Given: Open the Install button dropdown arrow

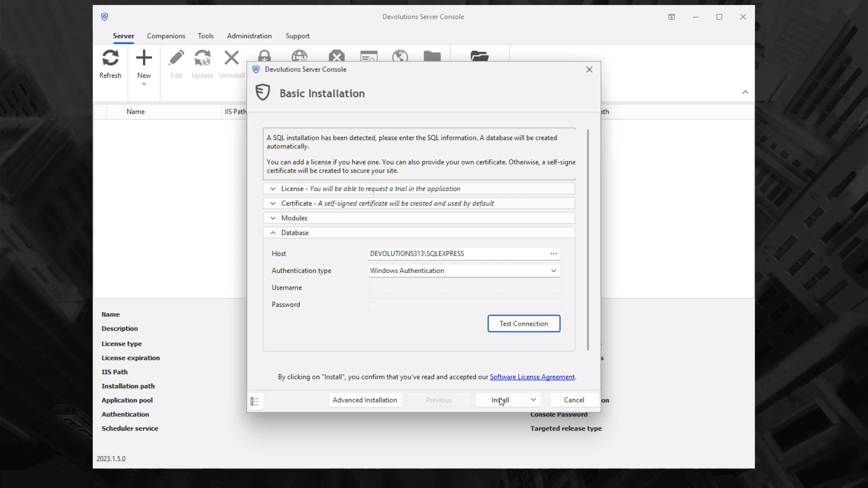Looking at the screenshot, I should coord(533,400).
